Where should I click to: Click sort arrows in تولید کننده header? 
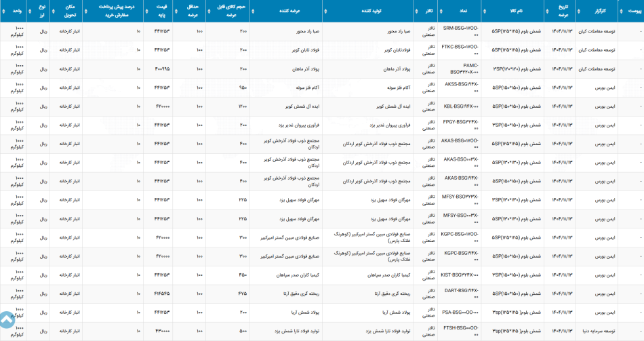(325, 11)
